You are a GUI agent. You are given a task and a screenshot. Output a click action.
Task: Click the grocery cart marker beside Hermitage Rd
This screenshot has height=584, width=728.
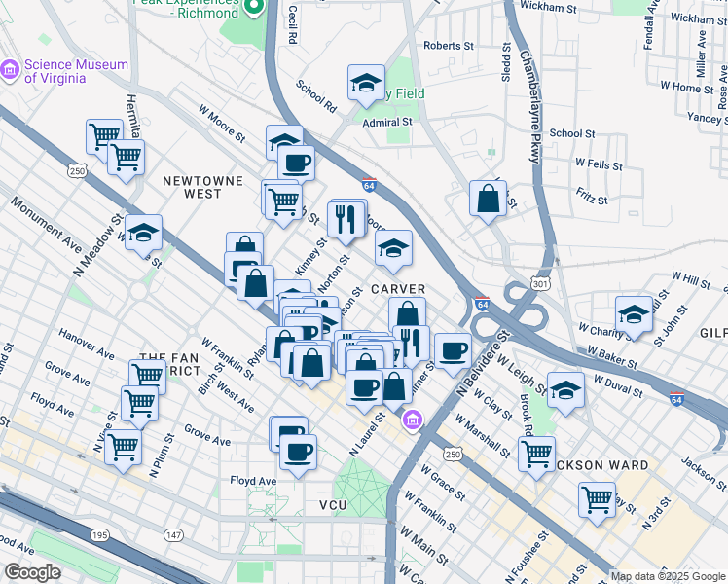tap(126, 159)
